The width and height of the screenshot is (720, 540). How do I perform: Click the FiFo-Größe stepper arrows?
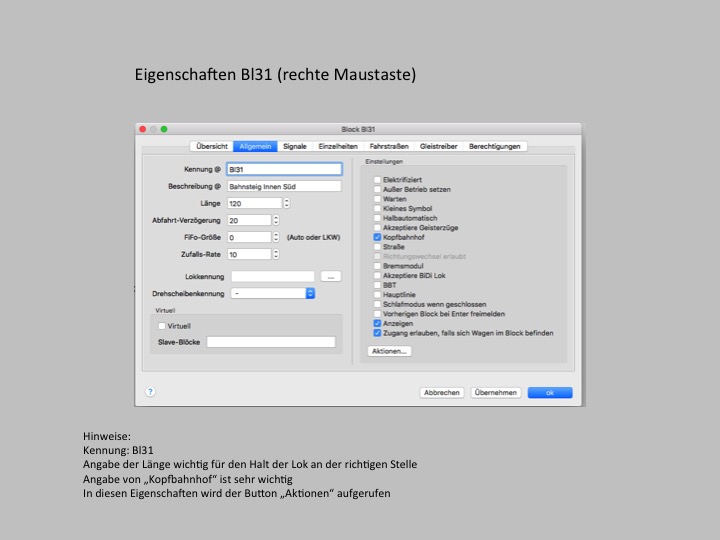click(275, 237)
